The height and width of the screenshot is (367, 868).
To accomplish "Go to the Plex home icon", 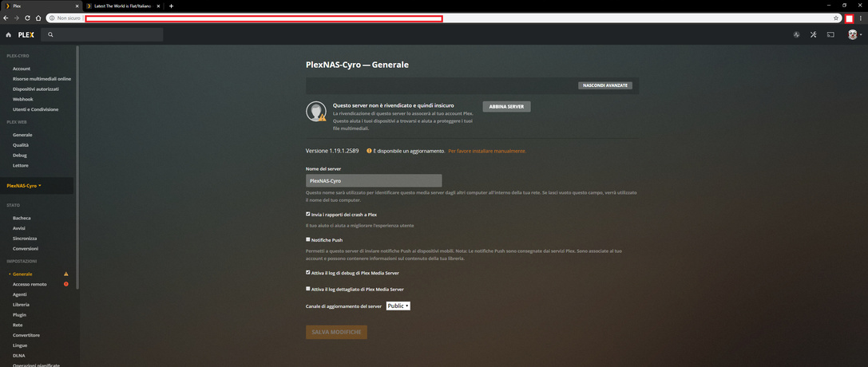I will pyautogui.click(x=8, y=35).
